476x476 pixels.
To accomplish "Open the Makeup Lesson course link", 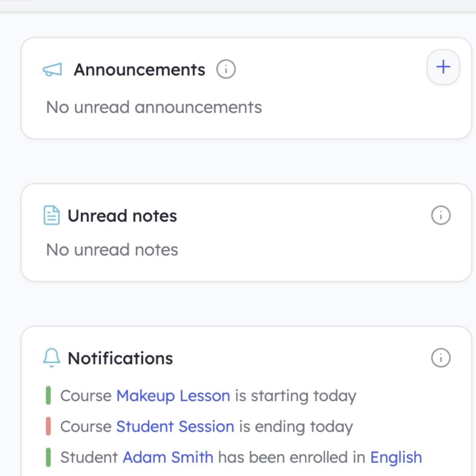I will point(173,396).
